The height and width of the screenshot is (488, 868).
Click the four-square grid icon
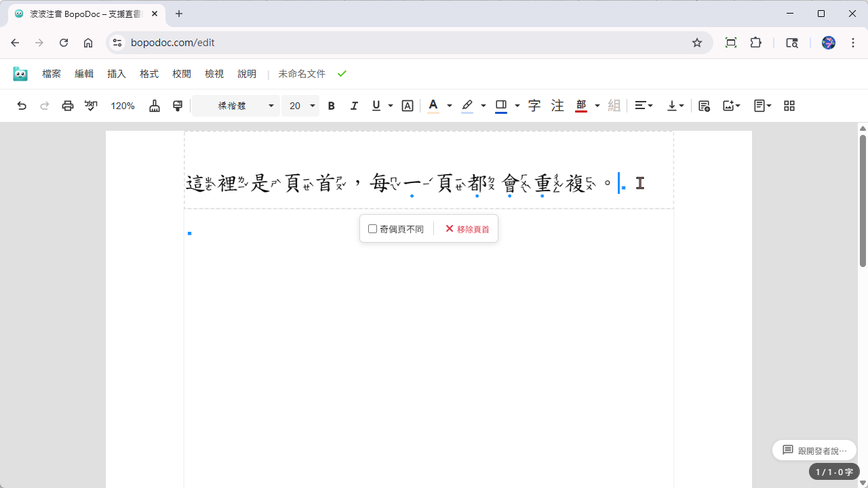pyautogui.click(x=789, y=106)
